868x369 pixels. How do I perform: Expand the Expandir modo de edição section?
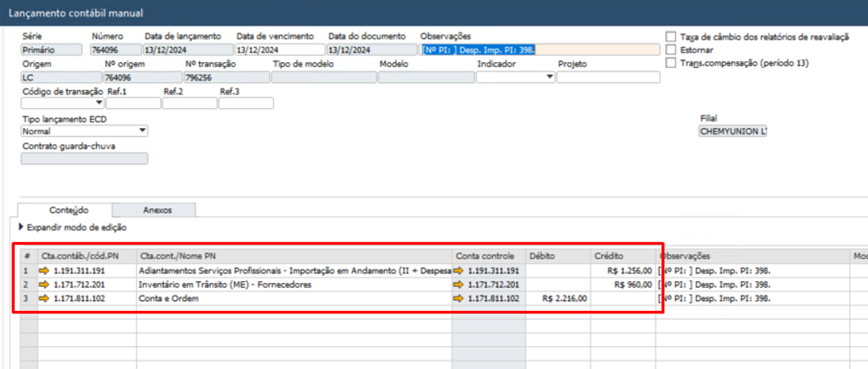[x=21, y=227]
